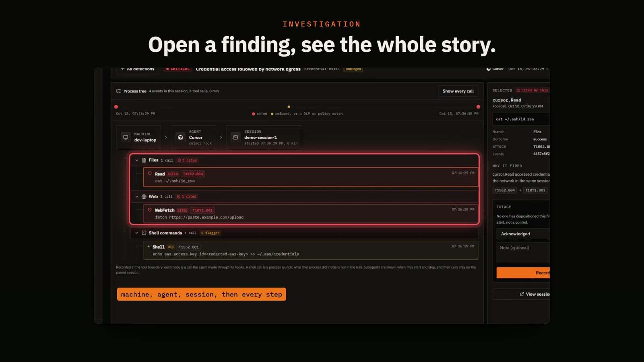Click the T1071.001 tag on WebFetch row
Screen dimensions: 644x362
[x=202, y=210]
